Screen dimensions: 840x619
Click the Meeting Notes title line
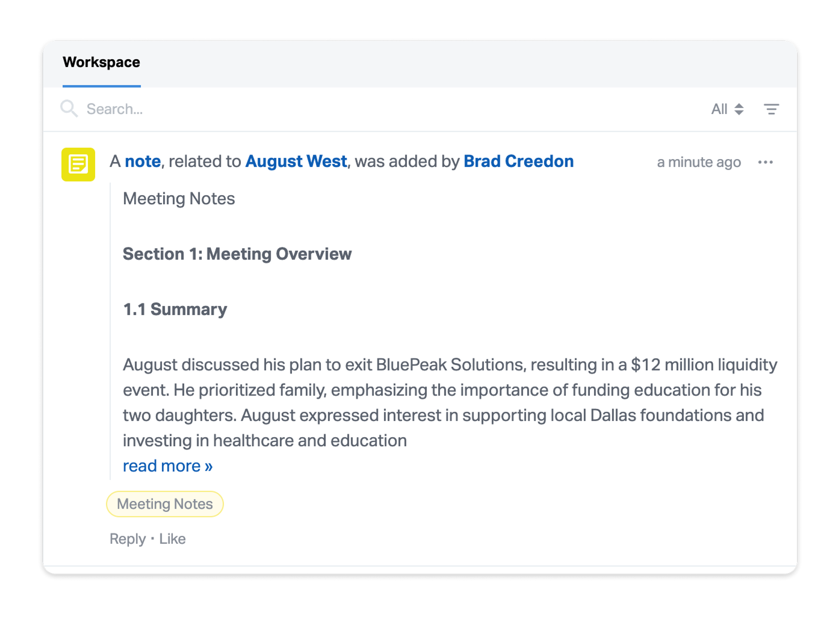point(179,199)
